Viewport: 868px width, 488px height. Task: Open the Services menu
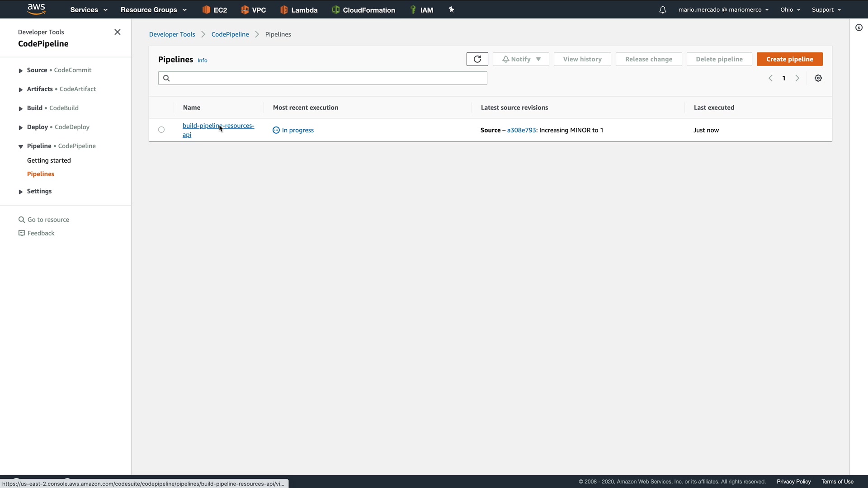pos(89,9)
